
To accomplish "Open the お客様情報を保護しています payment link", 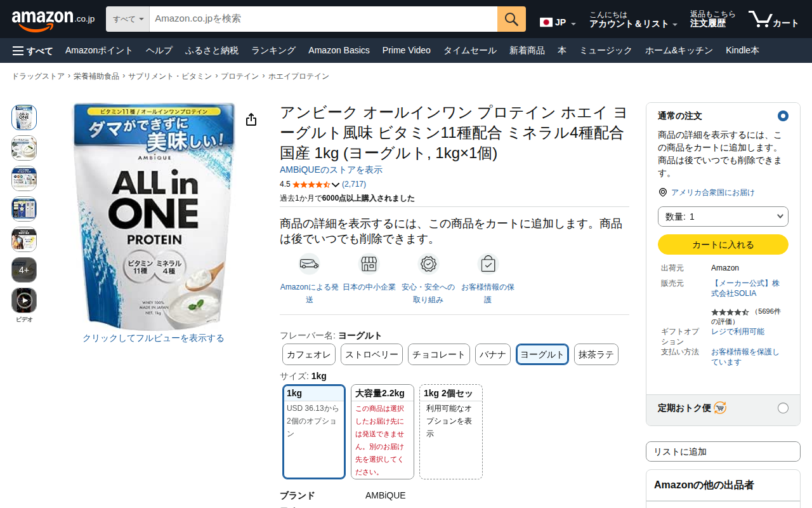I will click(745, 357).
